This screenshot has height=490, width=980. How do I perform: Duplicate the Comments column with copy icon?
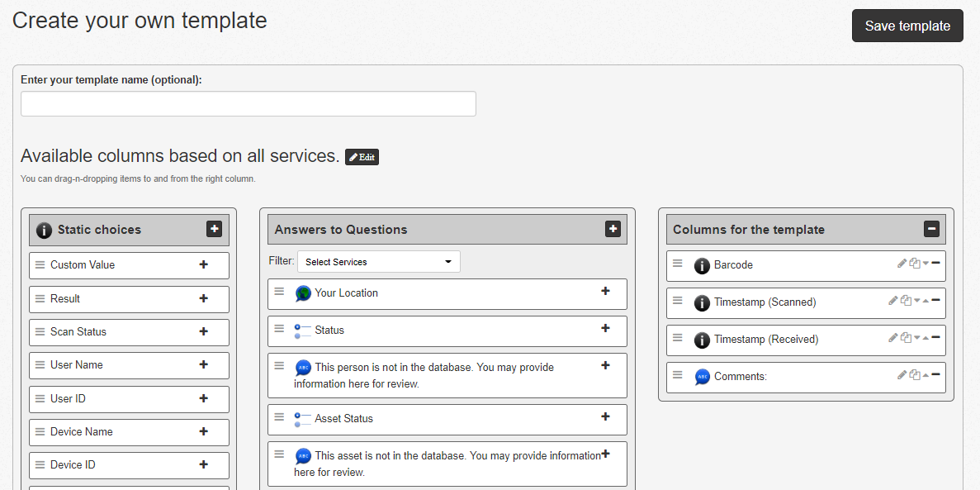click(915, 375)
